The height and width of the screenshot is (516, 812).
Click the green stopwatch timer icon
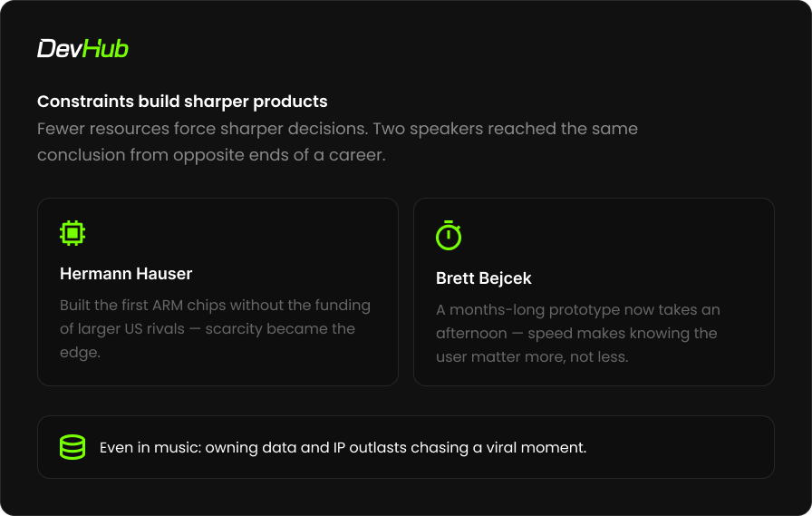tap(449, 235)
